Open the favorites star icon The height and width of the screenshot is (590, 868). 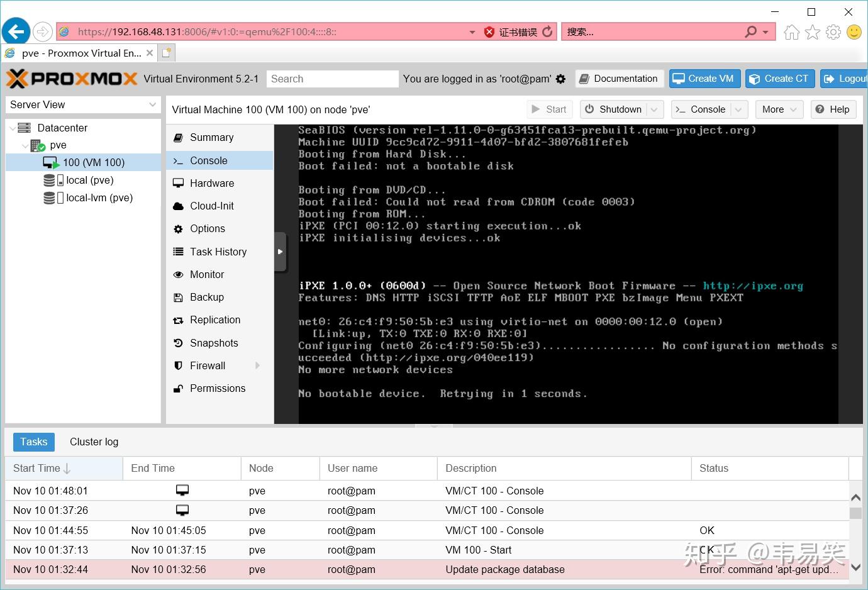tap(813, 32)
